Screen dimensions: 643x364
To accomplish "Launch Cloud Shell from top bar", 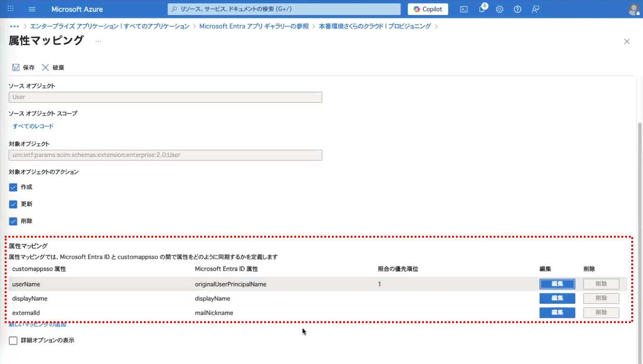I will coord(463,9).
